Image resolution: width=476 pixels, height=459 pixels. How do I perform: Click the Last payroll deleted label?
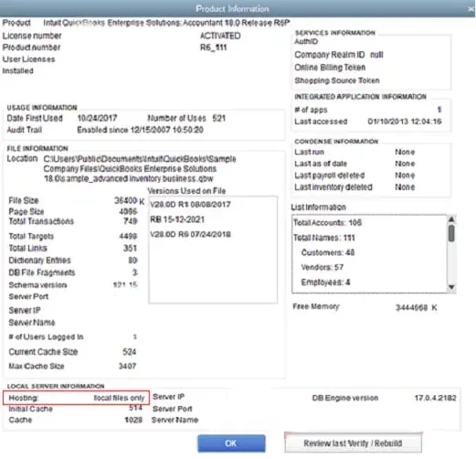pyautogui.click(x=329, y=176)
